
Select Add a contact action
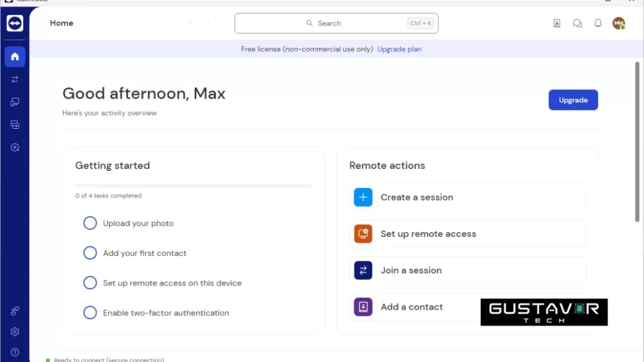(x=468, y=307)
